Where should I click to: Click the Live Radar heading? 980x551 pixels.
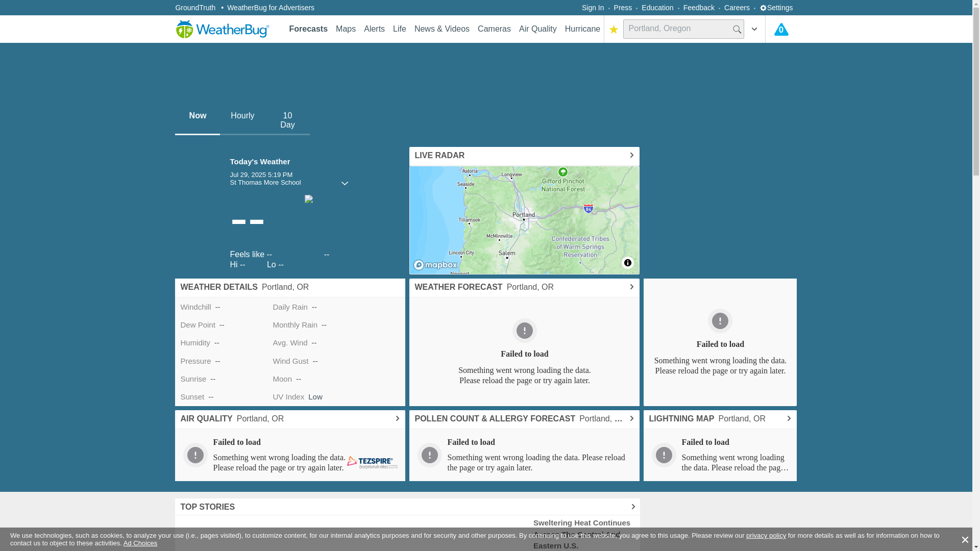click(439, 156)
